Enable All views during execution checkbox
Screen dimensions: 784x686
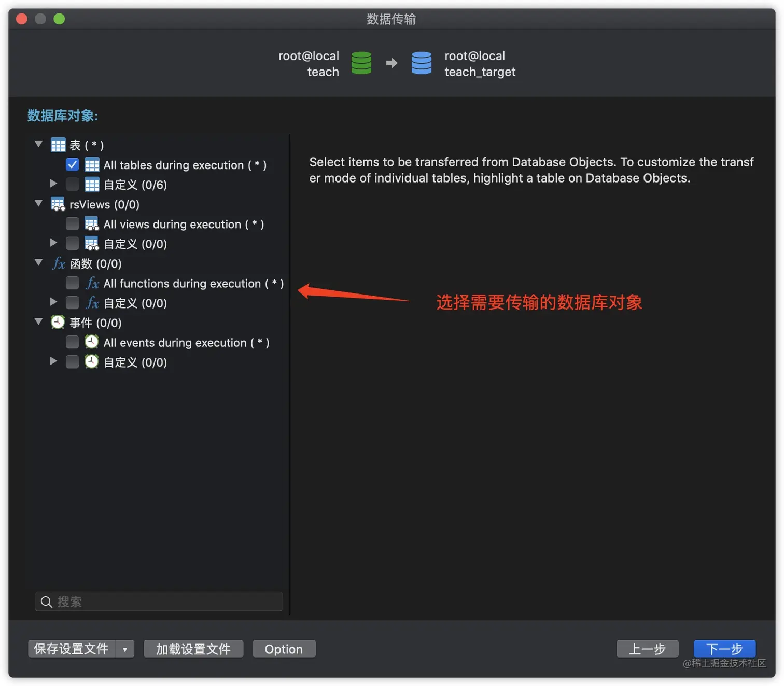tap(73, 224)
